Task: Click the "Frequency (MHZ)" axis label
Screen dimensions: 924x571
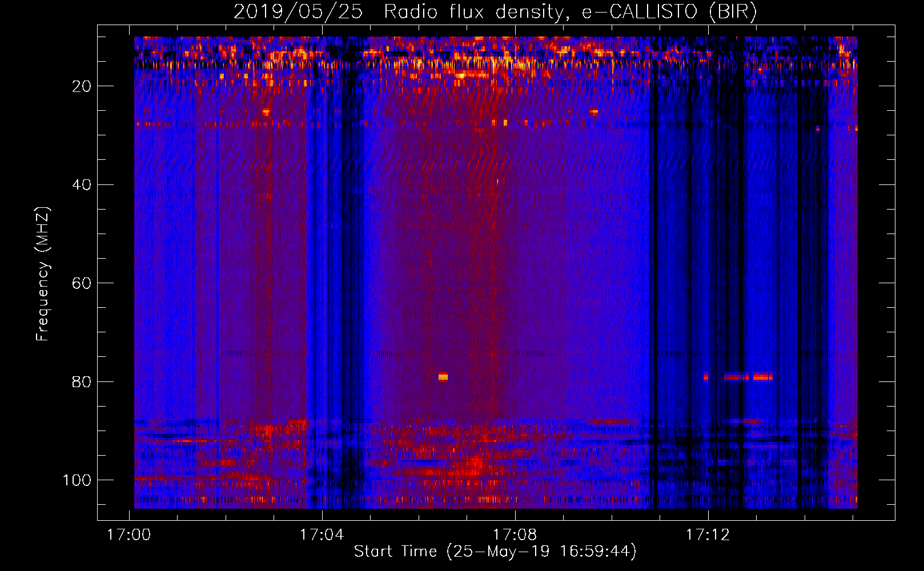Action: click(x=43, y=274)
